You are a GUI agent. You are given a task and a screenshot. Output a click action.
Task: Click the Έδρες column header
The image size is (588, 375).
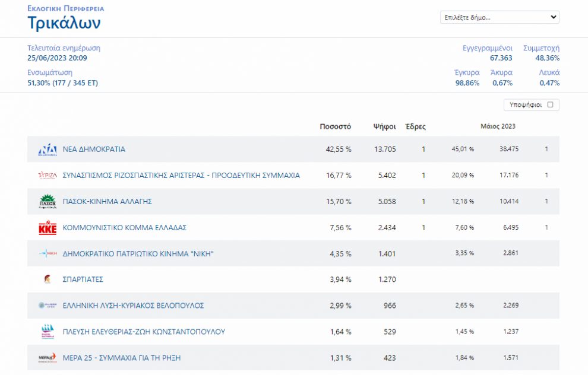pyautogui.click(x=415, y=126)
